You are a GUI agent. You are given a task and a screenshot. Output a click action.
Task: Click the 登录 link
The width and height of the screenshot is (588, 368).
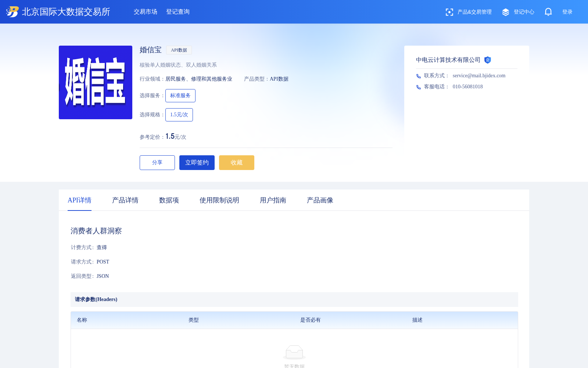point(567,12)
